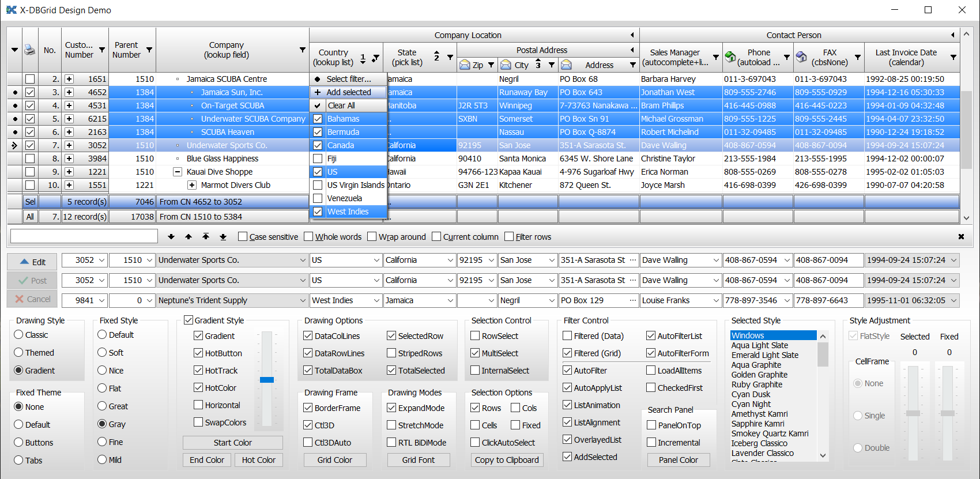Click the find next down-arrow icon

click(171, 237)
